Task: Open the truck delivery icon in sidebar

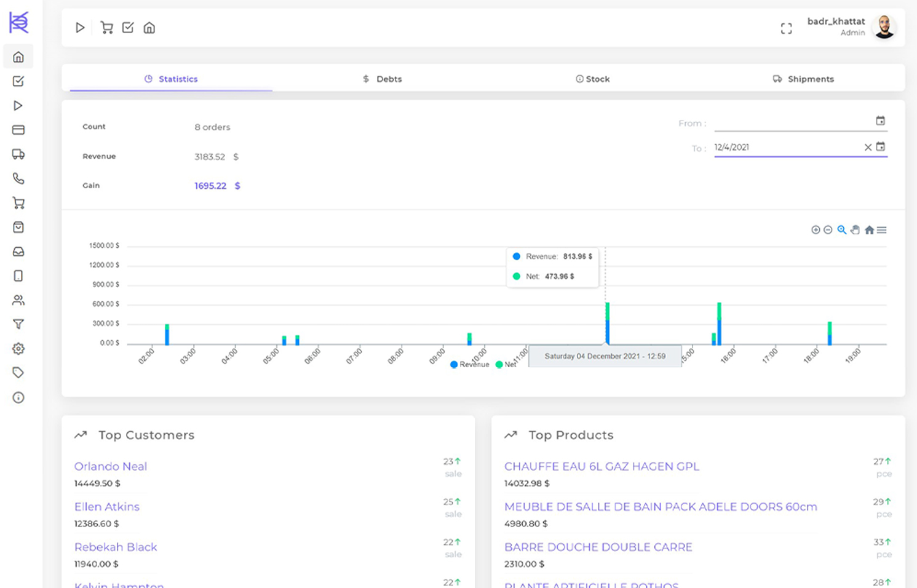Action: coord(18,154)
